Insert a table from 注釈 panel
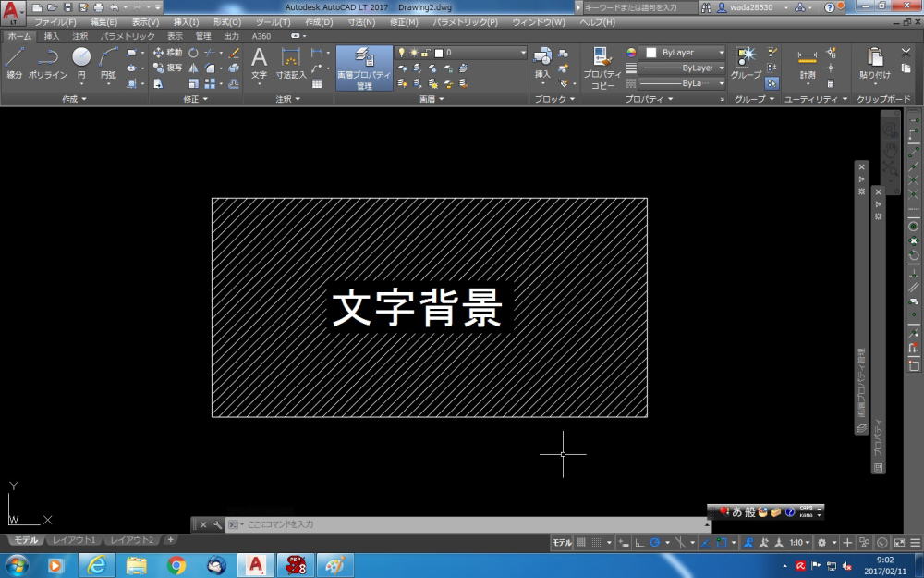The width and height of the screenshot is (924, 578). (x=317, y=84)
